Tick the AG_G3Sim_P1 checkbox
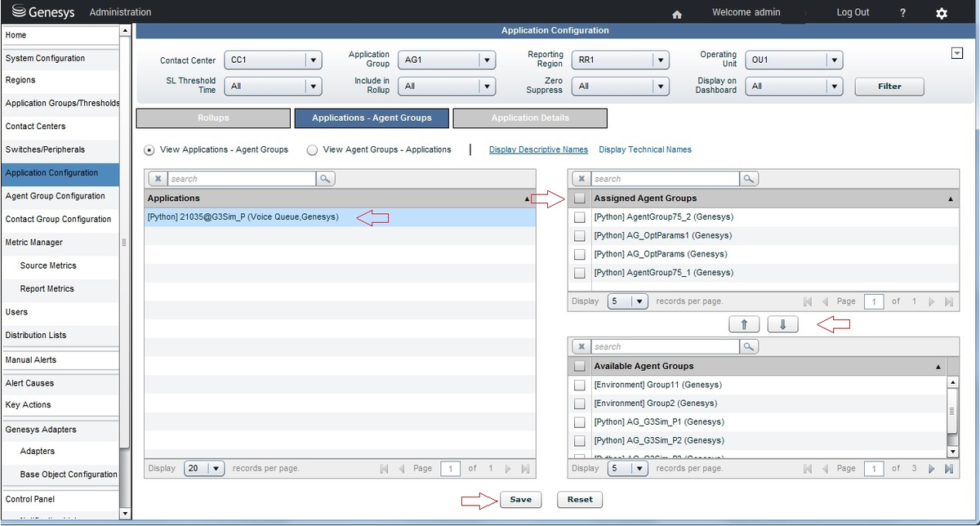 (x=580, y=423)
